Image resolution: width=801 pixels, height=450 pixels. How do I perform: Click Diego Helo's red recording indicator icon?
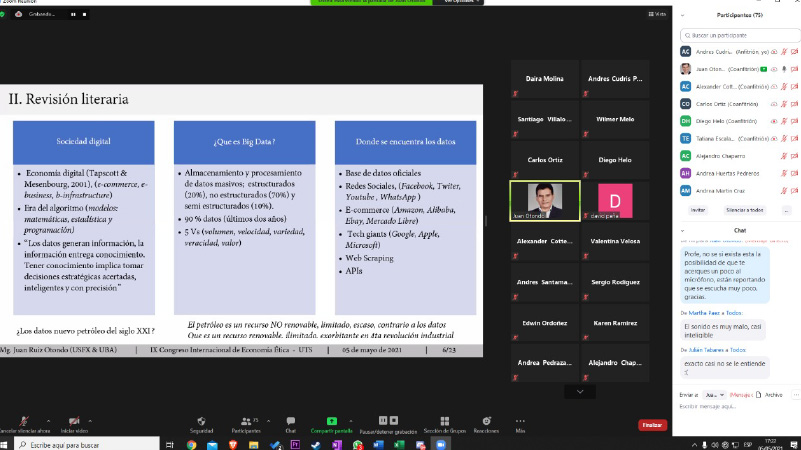tap(774, 122)
